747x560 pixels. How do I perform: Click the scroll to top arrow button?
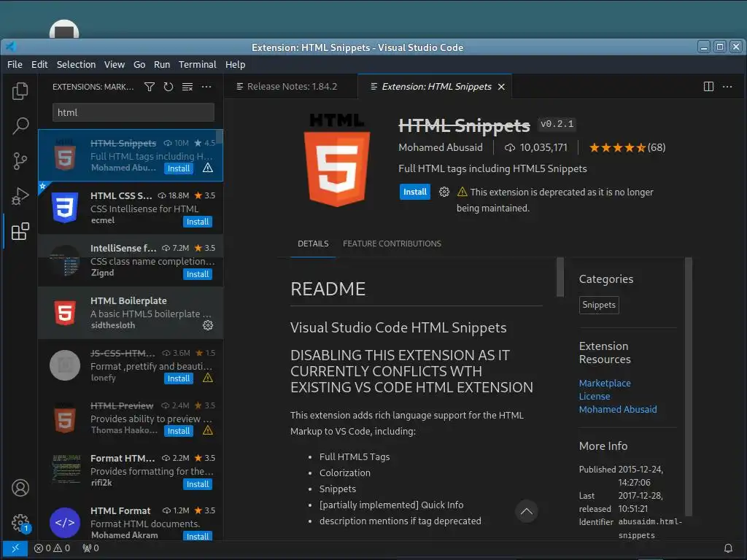(x=527, y=511)
